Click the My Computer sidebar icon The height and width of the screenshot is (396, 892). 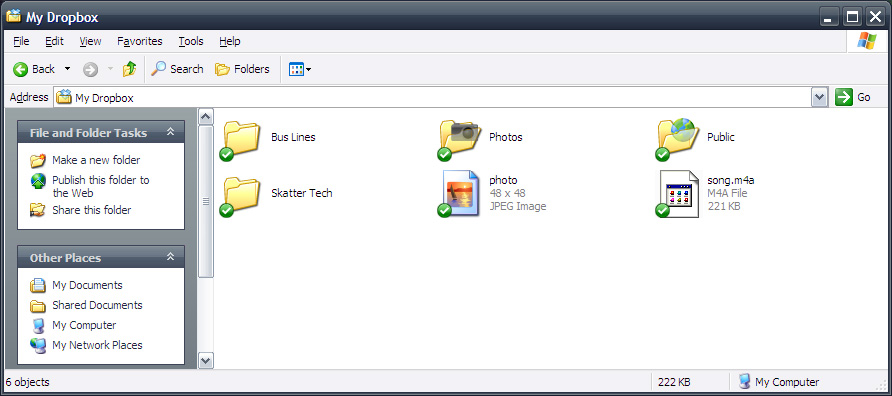click(38, 325)
